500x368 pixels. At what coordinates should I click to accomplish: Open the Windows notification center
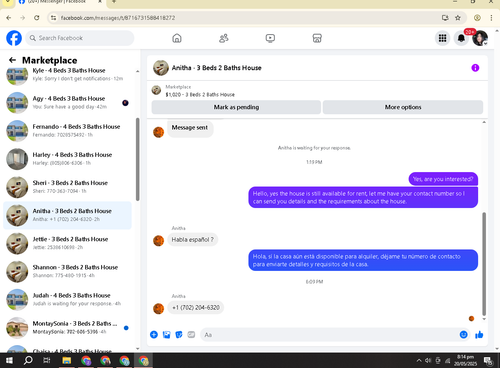[488, 361]
